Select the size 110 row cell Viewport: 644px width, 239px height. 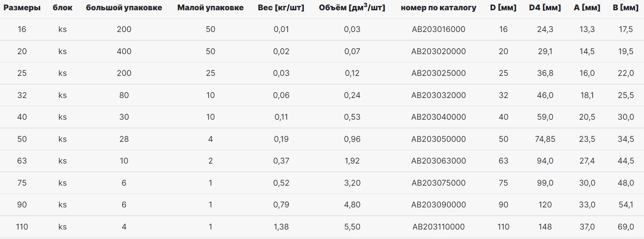(22, 227)
